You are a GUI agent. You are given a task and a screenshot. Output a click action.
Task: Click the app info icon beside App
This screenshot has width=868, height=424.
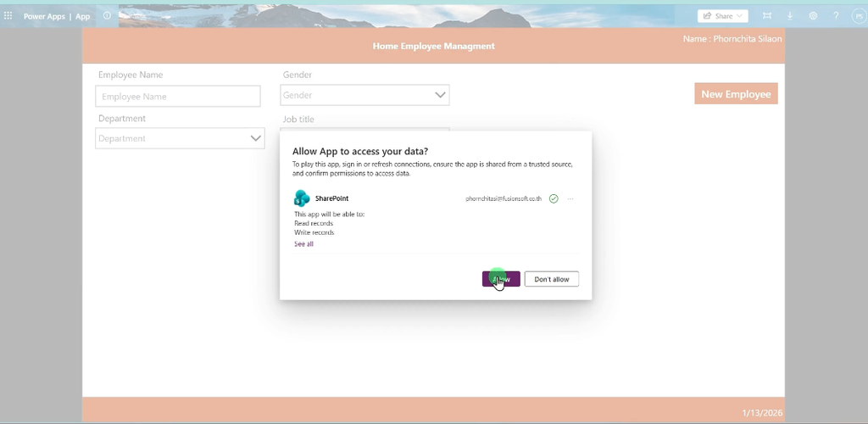(107, 15)
